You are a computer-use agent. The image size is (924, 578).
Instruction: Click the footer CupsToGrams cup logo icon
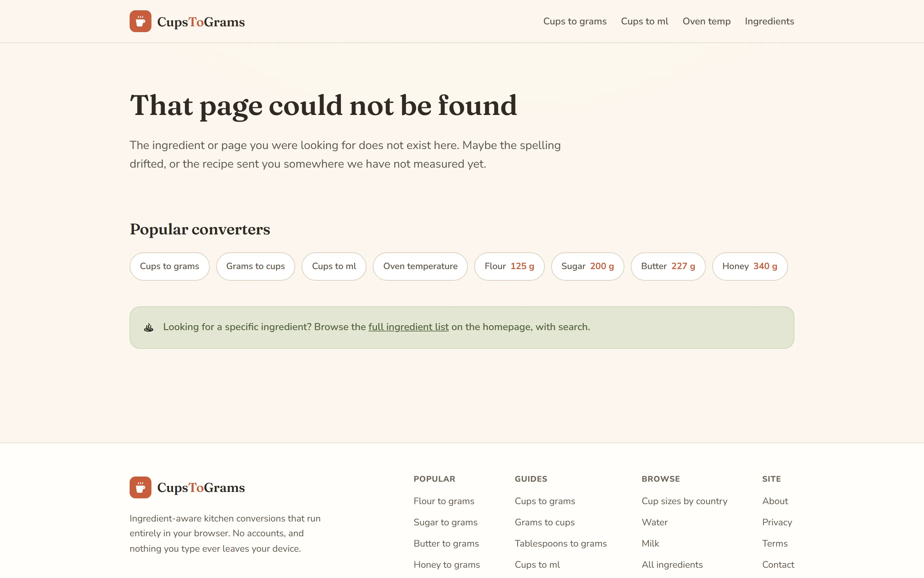coord(140,487)
